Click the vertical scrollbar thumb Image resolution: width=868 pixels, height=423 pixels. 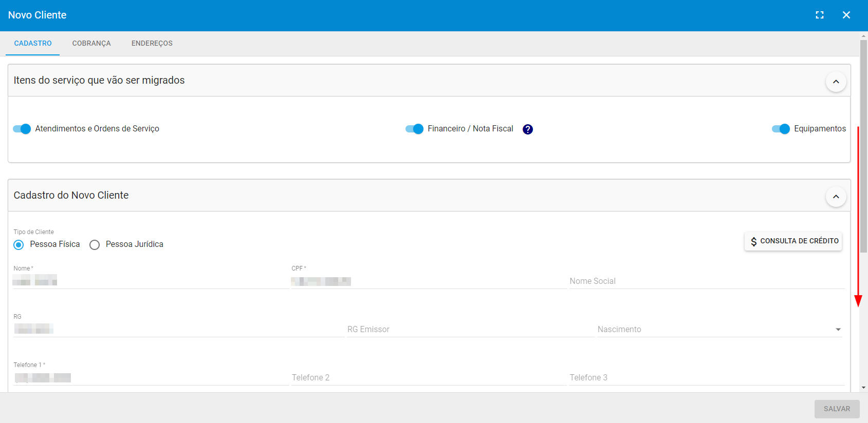click(x=864, y=146)
